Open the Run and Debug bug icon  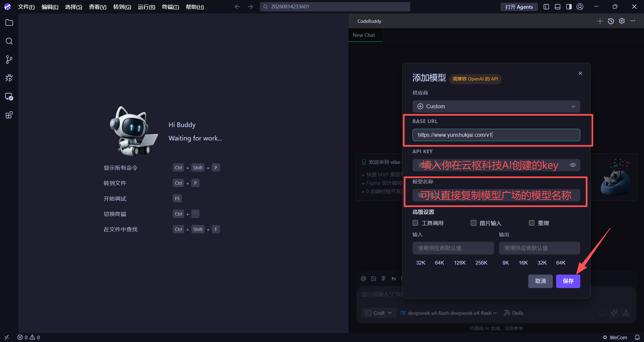[9, 78]
